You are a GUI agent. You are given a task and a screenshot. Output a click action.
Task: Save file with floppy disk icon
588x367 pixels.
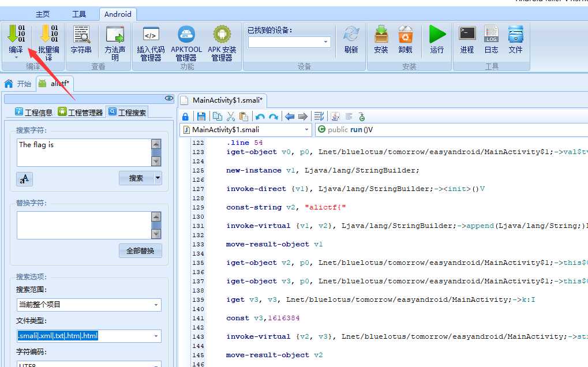[x=201, y=117]
